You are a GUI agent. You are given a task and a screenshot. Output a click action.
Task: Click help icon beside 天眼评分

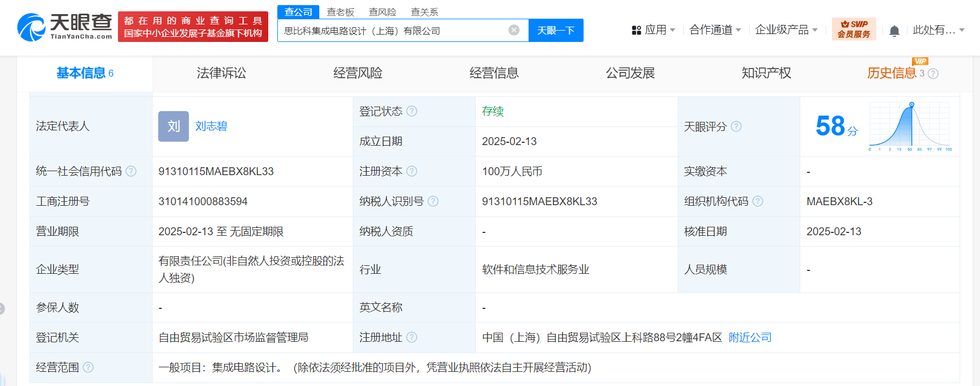point(736,126)
